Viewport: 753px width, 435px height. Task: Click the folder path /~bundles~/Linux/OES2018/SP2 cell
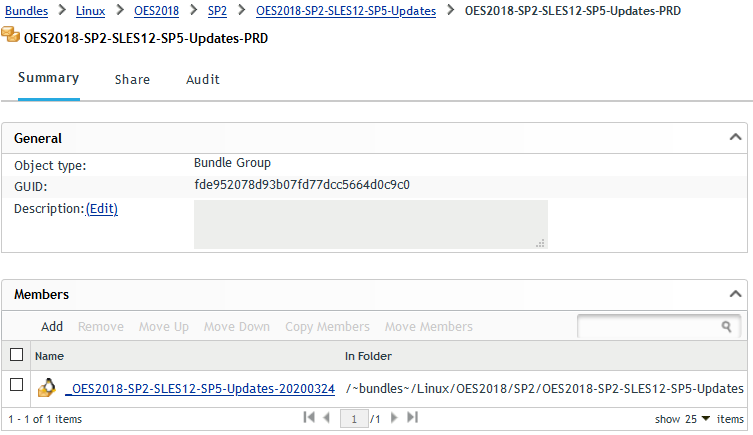click(545, 388)
